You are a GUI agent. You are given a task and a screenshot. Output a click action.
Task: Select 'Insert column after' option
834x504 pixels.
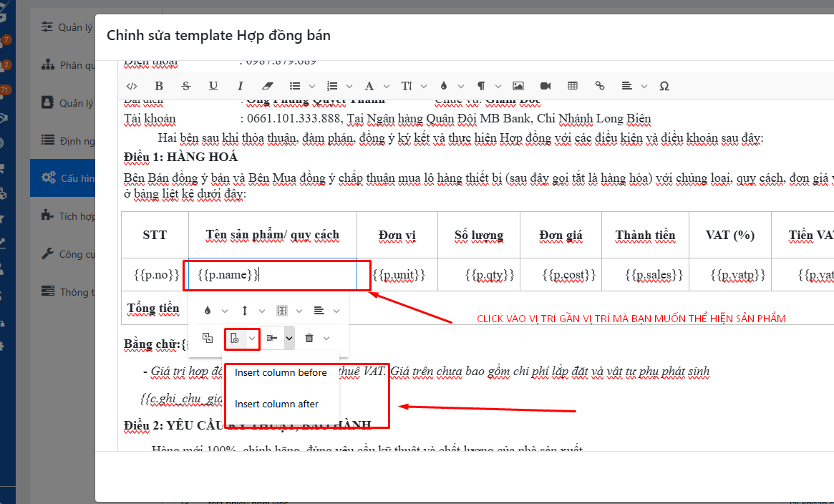coord(276,404)
